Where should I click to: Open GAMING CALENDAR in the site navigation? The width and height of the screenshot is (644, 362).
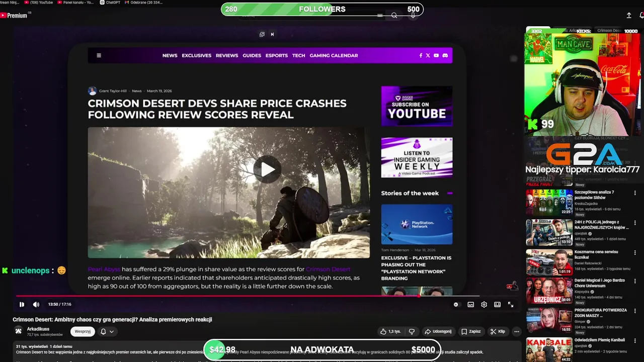[334, 55]
